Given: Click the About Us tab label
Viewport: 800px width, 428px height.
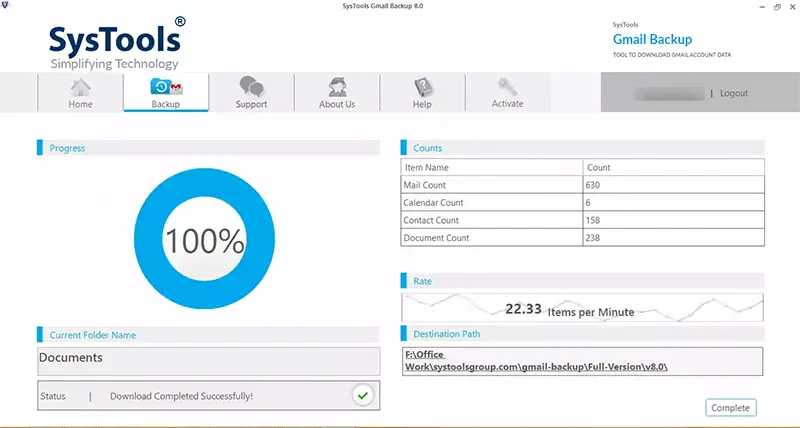Looking at the screenshot, I should tap(337, 104).
